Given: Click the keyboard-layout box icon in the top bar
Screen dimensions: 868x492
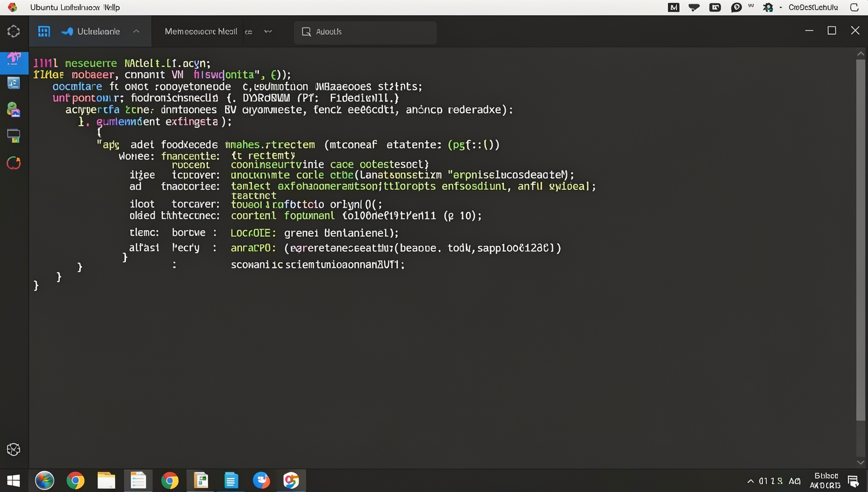Looking at the screenshot, I should coord(716,8).
